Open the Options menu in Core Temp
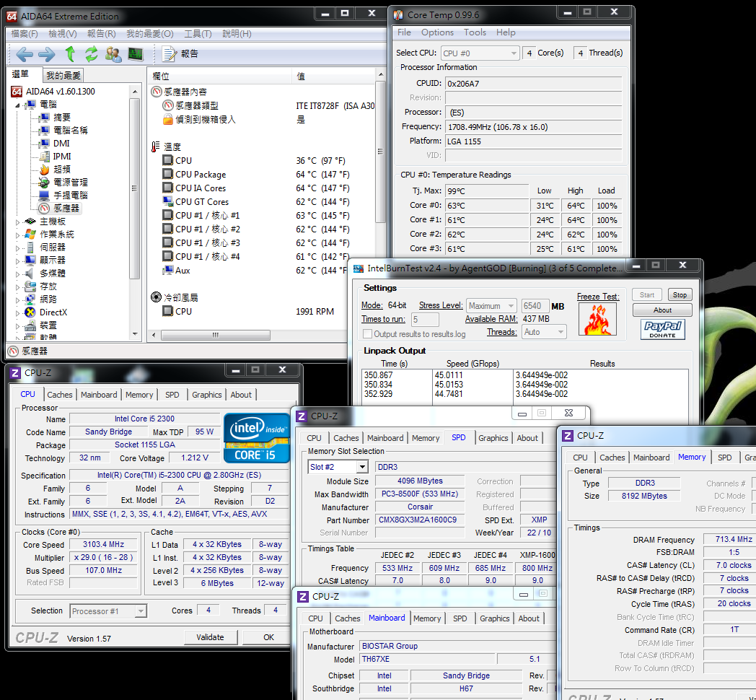This screenshot has height=700, width=756. pos(437,32)
